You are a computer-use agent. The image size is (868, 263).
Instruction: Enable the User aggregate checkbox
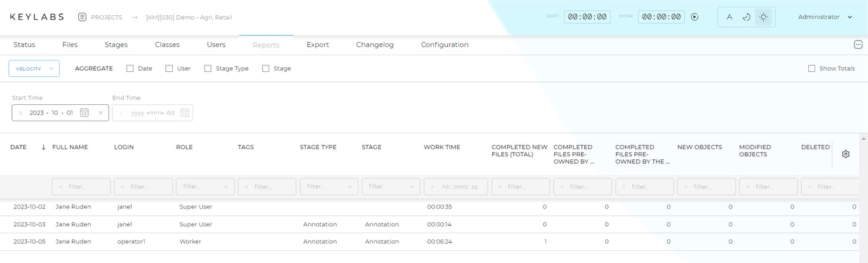[169, 69]
